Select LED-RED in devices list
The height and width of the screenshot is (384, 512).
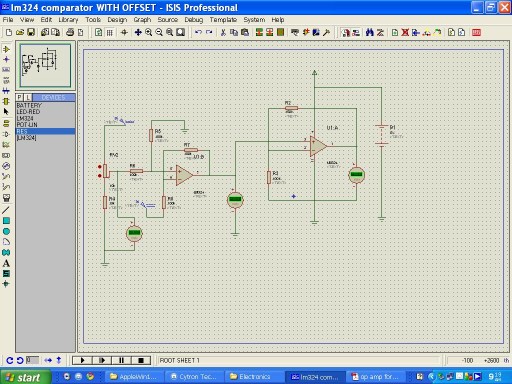45,112
